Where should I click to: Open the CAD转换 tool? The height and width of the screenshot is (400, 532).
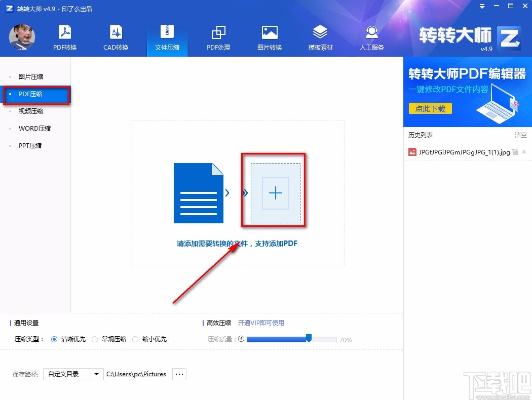pos(116,37)
